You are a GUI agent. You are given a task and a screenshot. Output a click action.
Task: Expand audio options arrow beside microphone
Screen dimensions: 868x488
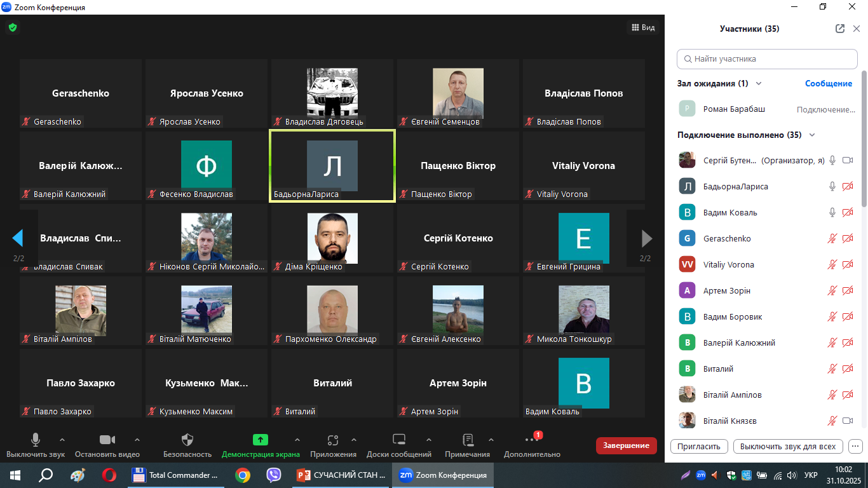pyautogui.click(x=62, y=439)
